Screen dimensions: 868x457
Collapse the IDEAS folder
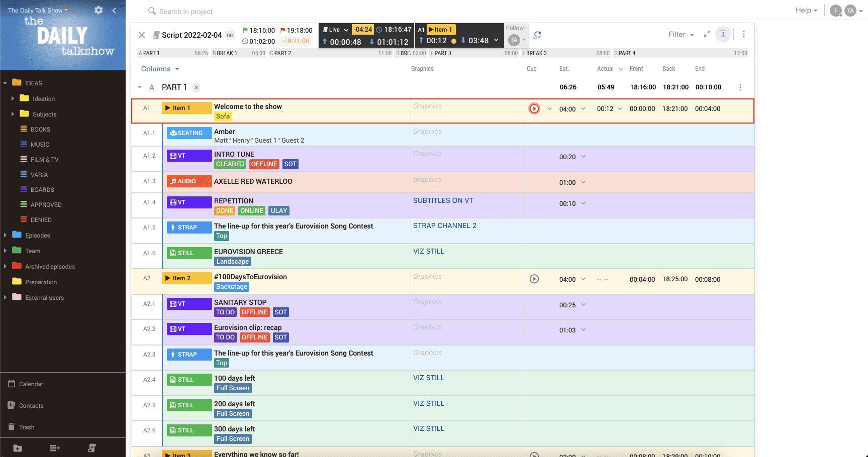[x=5, y=83]
